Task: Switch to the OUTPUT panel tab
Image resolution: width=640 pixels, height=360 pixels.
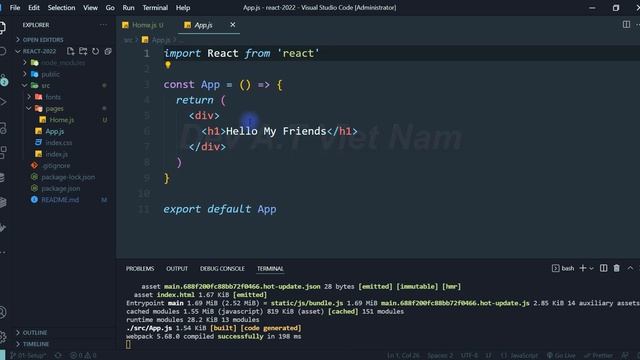Action: coord(177,269)
